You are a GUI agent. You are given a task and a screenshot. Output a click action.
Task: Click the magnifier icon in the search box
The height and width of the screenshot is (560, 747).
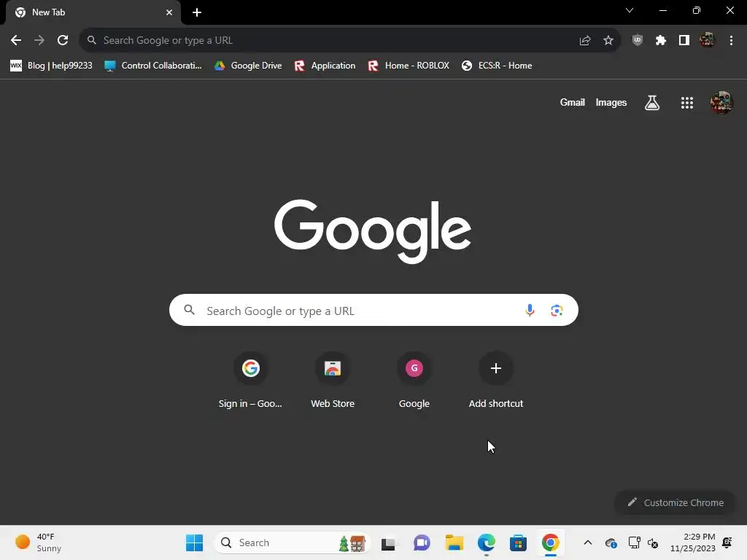[189, 310]
